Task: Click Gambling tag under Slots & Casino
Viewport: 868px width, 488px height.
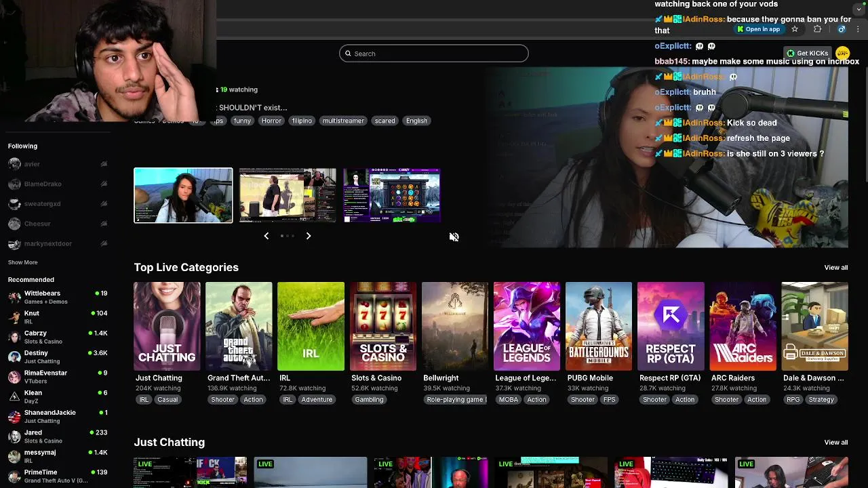Action: (369, 400)
